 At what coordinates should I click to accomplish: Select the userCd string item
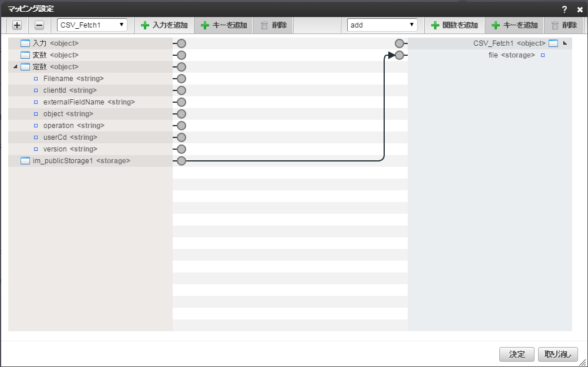click(90, 137)
